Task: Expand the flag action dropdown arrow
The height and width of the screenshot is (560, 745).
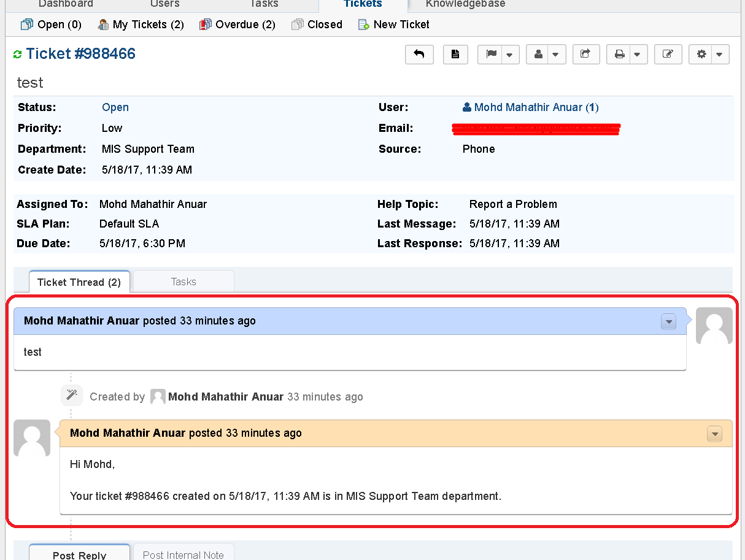Action: [x=509, y=54]
